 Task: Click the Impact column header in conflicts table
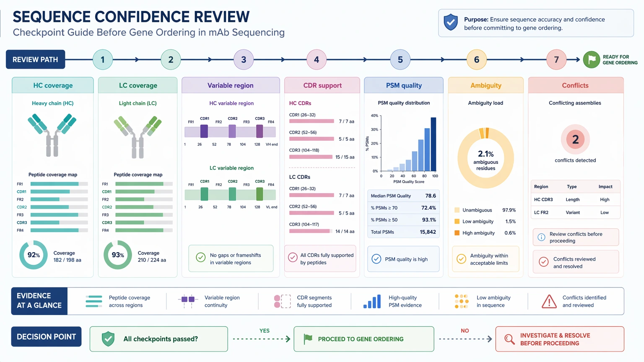coord(605,186)
